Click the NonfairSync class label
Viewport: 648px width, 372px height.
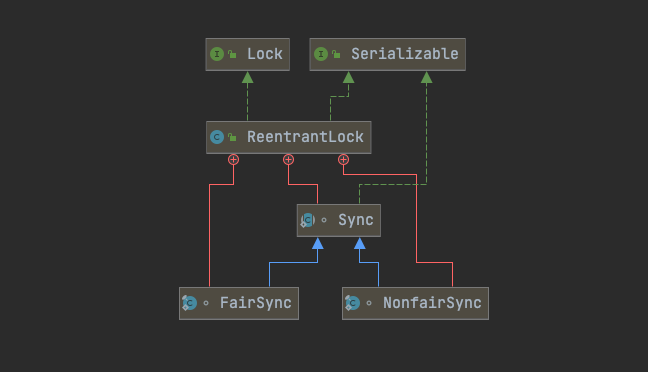click(432, 303)
